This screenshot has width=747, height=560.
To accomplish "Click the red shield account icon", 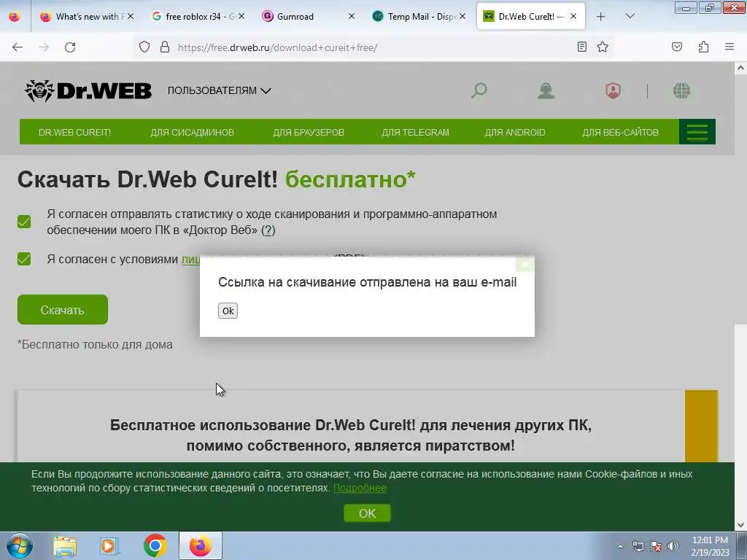I will coord(613,90).
